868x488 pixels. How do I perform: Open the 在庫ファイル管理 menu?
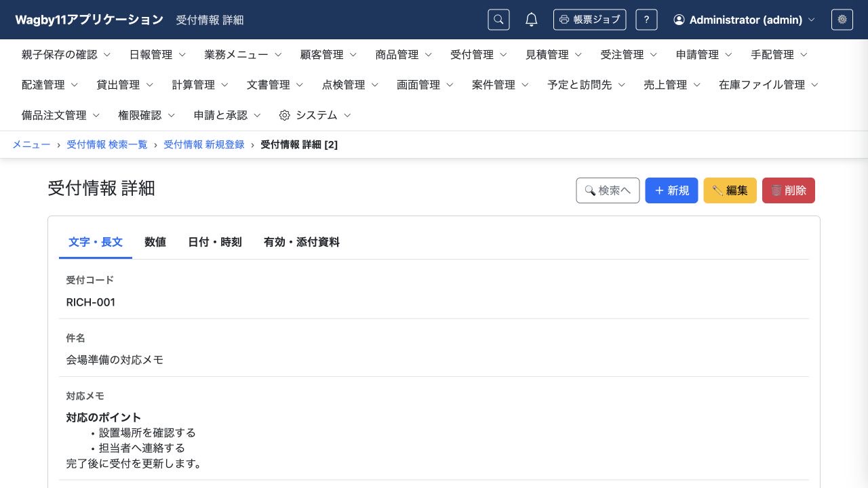click(x=770, y=85)
